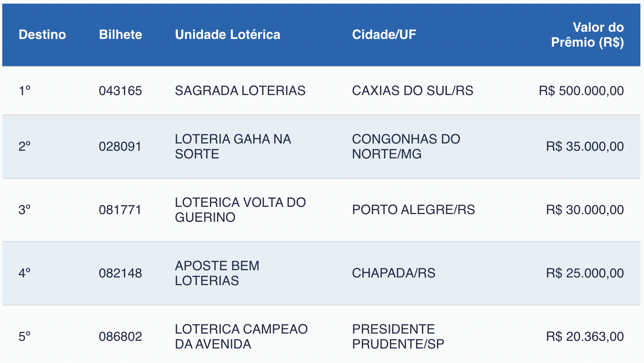Click the CAXIAS DO SUL/RS cell
The image size is (644, 363).
pos(412,91)
